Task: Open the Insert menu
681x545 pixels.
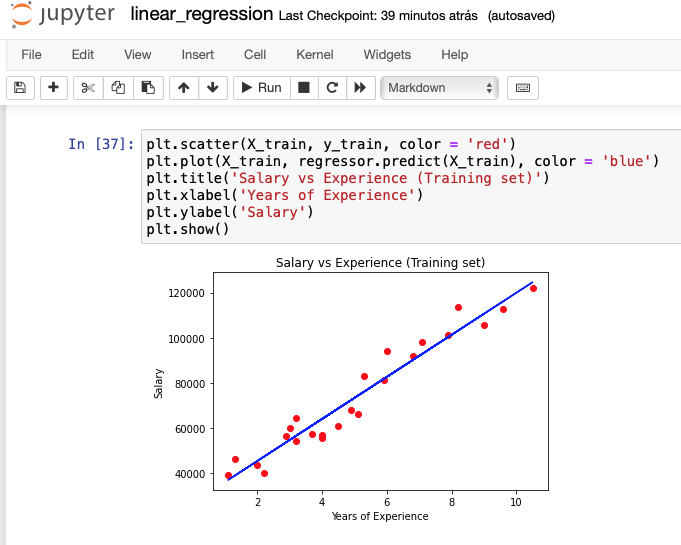Action: click(198, 55)
